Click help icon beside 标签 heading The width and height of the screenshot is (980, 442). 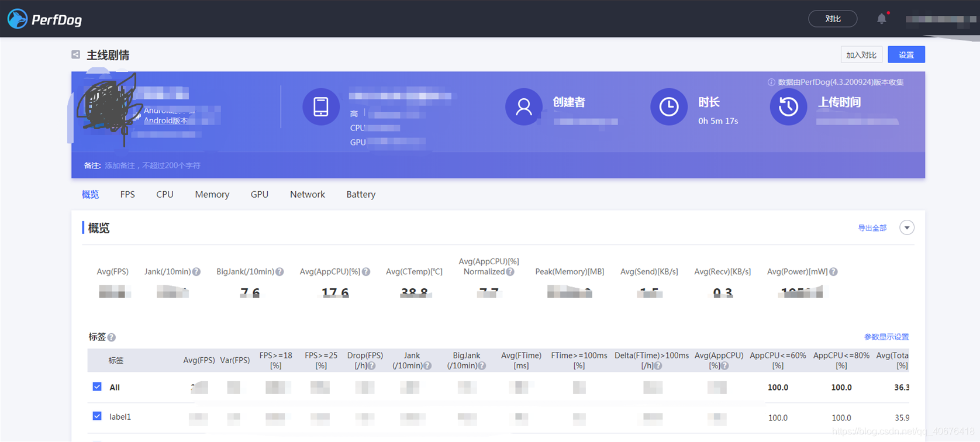pos(112,337)
